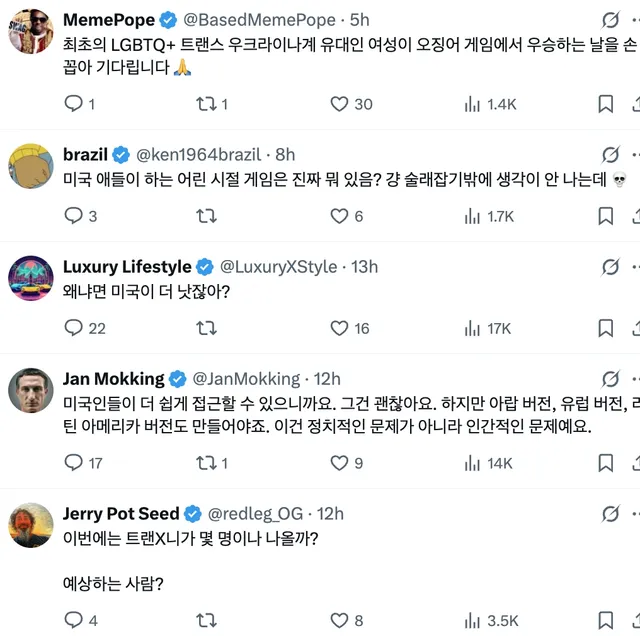
Task: Open Luxury Lifestyle profile picture
Action: click(31, 279)
